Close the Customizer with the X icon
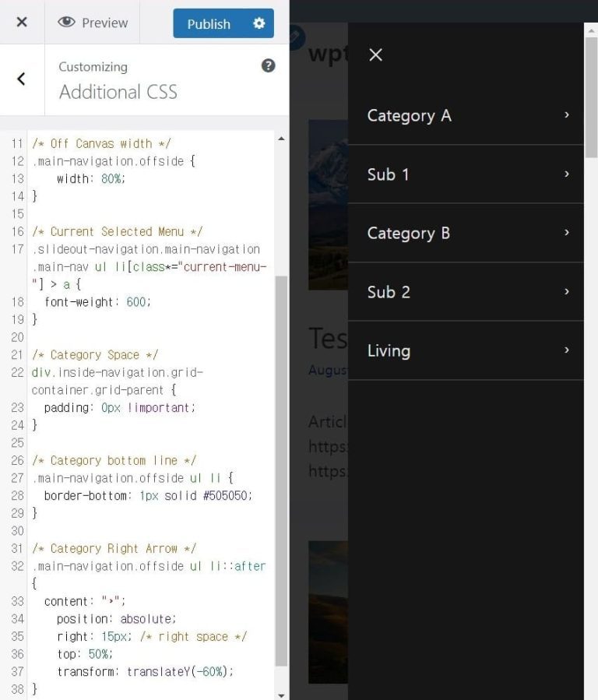The image size is (598, 700). click(x=22, y=23)
